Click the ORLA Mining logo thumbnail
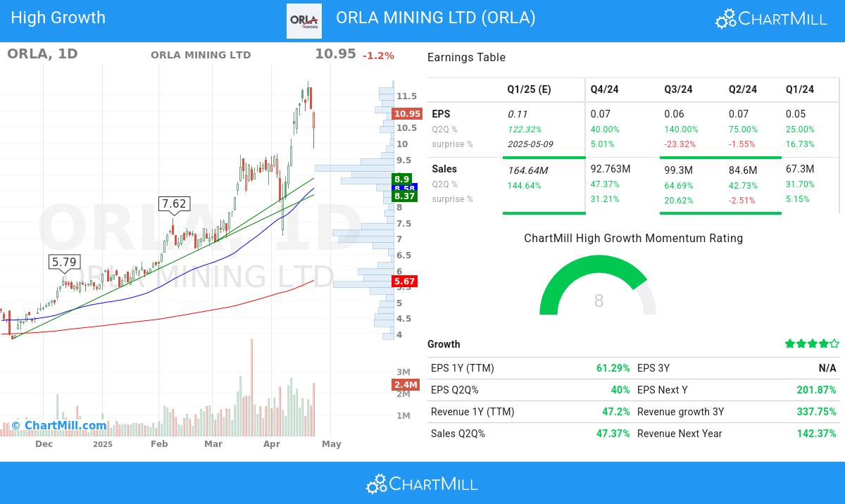This screenshot has height=504, width=845. pos(304,20)
